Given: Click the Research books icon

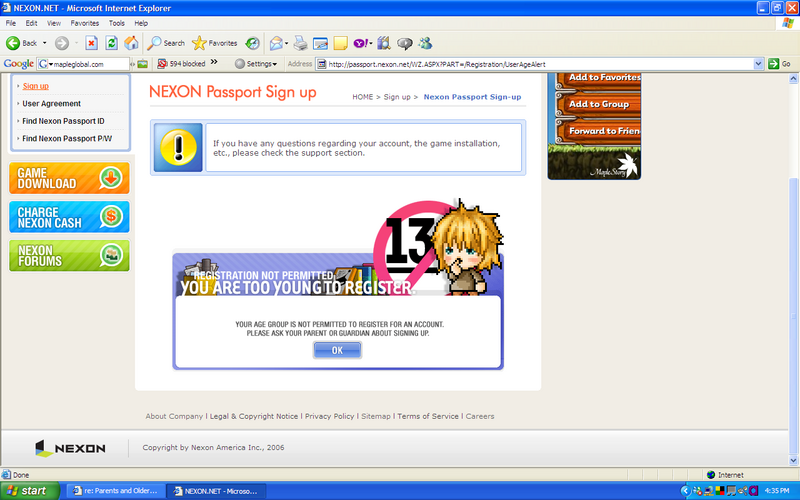Looking at the screenshot, I should [384, 43].
